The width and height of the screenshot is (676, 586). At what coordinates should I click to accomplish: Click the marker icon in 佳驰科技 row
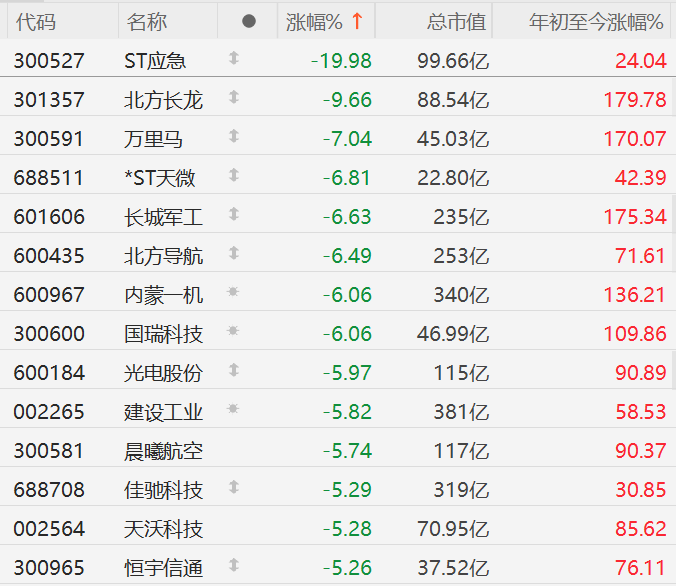pos(234,487)
